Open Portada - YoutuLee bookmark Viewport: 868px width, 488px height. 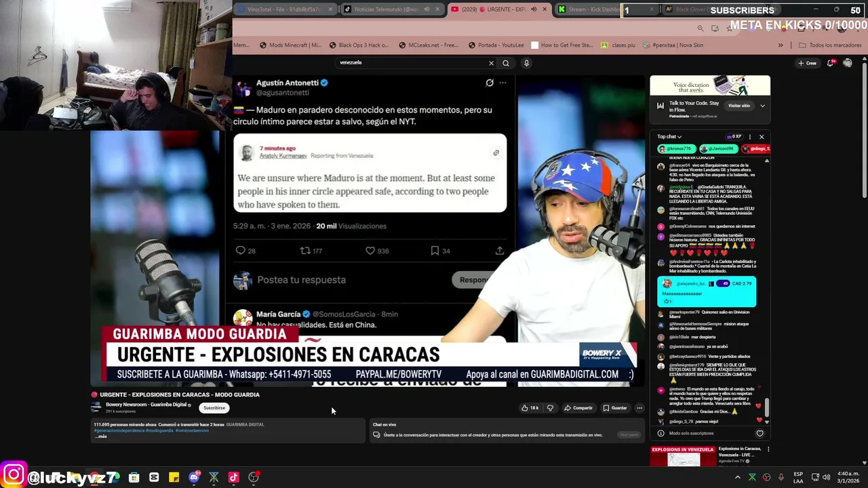tap(496, 45)
